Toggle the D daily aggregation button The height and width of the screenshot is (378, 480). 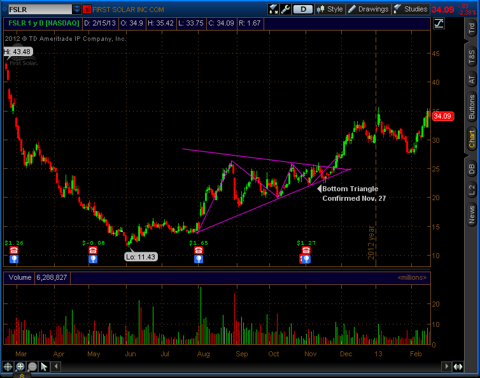point(303,9)
